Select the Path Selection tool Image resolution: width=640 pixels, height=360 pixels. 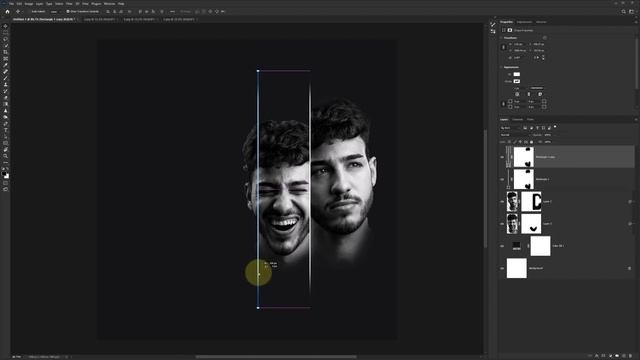point(6,137)
